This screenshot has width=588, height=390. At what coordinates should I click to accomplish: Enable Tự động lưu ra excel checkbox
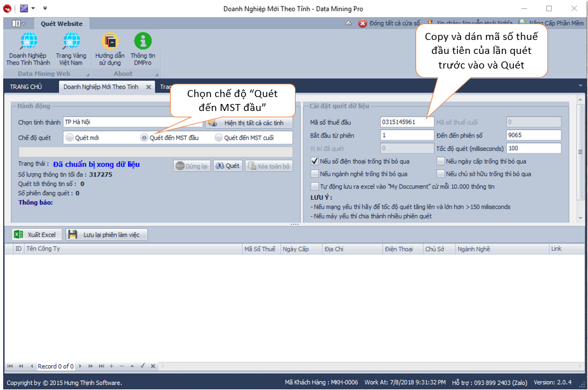[315, 186]
